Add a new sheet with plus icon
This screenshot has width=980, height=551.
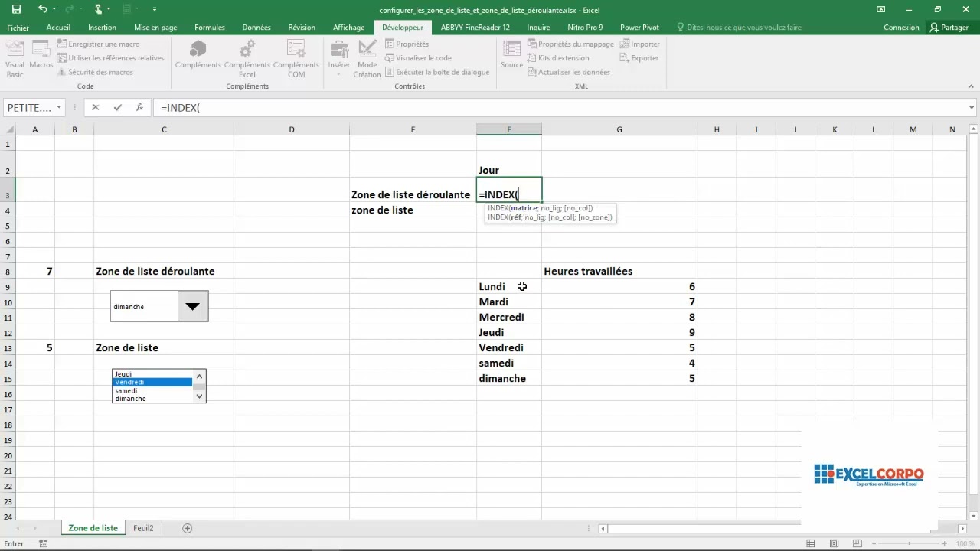pyautogui.click(x=187, y=528)
